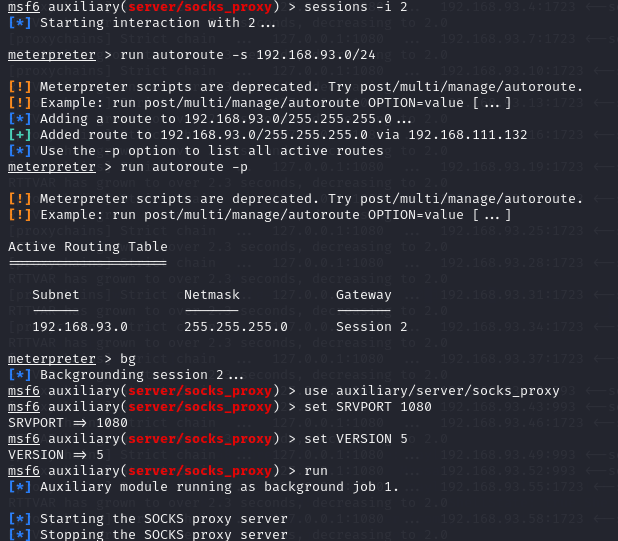Click the 'Active Routing Table' heading
The width and height of the screenshot is (618, 541).
point(88,247)
